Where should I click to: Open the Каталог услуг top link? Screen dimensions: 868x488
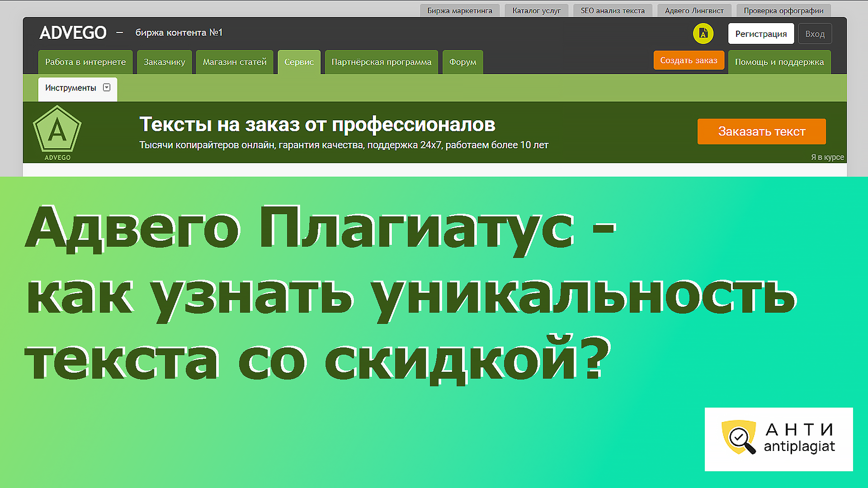[537, 10]
